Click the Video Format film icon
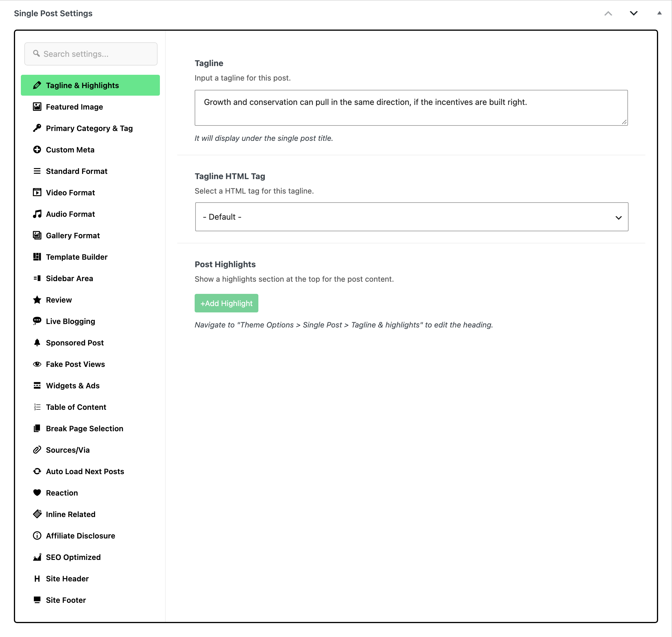672x637 pixels. [x=37, y=192]
